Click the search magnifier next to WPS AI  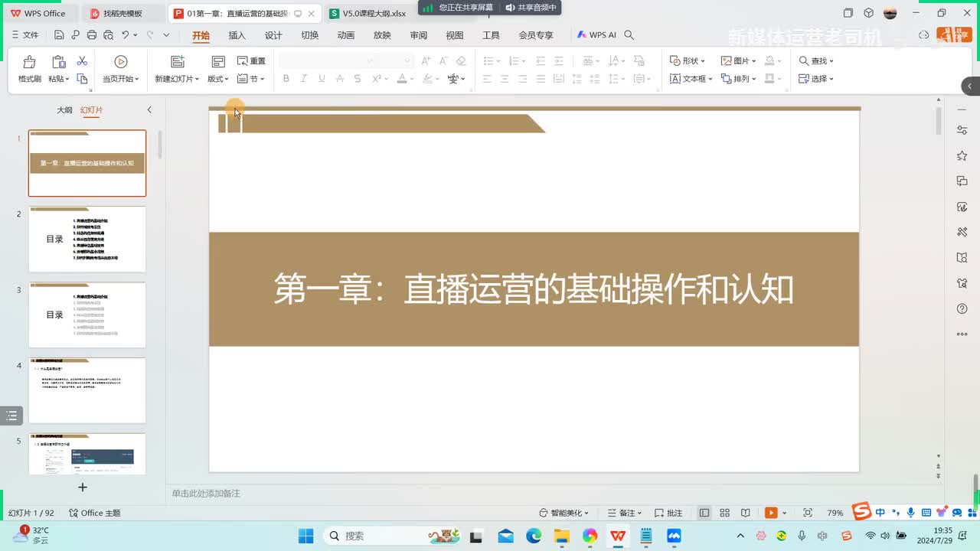coord(629,35)
